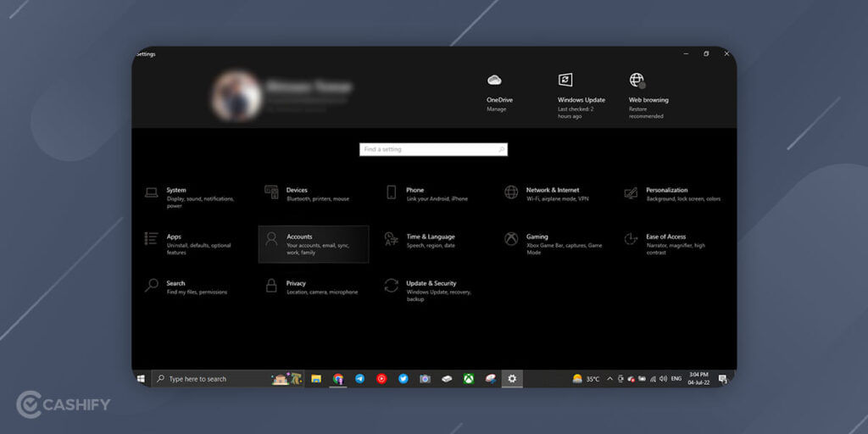Screen dimensions: 868x434
Task: Click the ENG language indicator
Action: pyautogui.click(x=676, y=379)
